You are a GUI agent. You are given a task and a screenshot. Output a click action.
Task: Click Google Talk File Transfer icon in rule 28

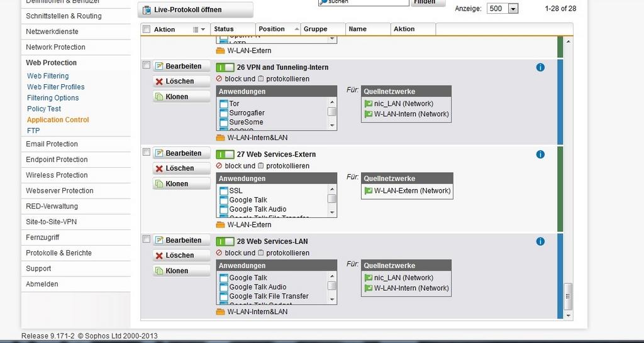click(223, 297)
